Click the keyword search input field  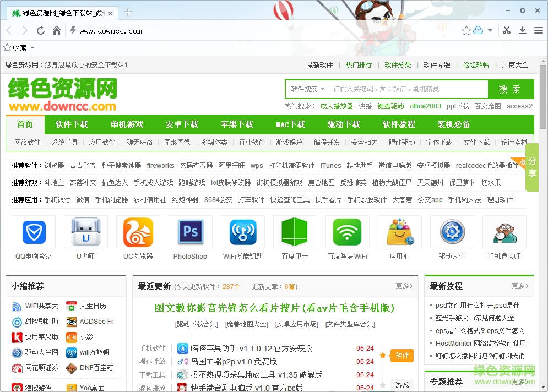click(408, 89)
